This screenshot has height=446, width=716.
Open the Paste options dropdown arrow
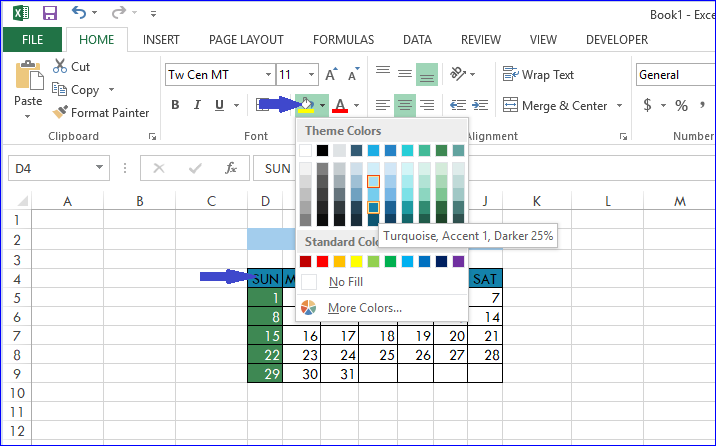28,116
